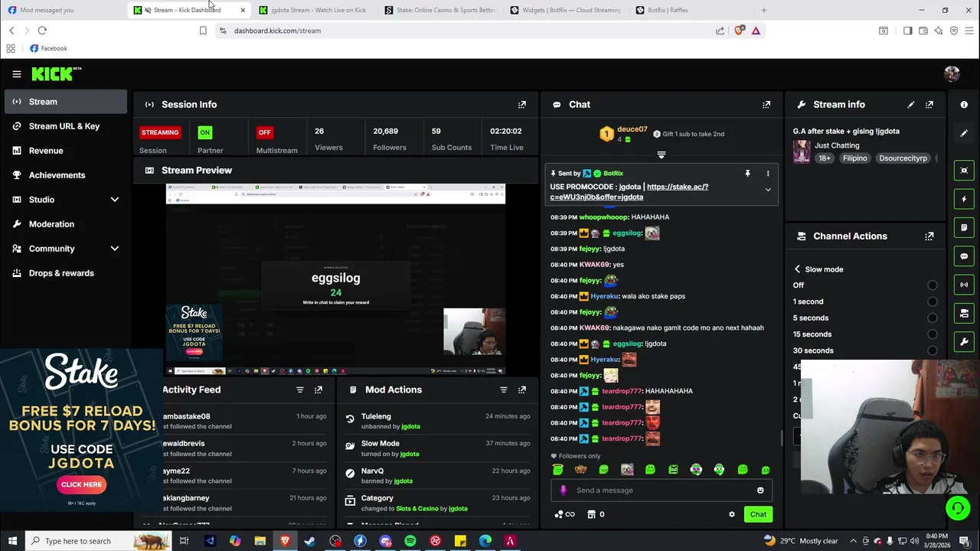Screen dimensions: 980x551
Task: Toggle the stream preview widget in right sidebar
Action: [964, 171]
